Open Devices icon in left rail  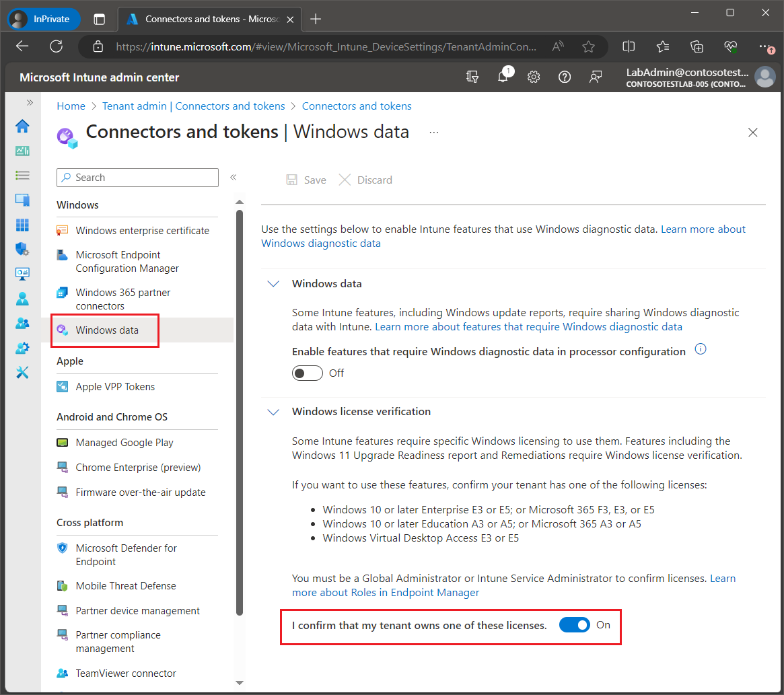click(22, 200)
